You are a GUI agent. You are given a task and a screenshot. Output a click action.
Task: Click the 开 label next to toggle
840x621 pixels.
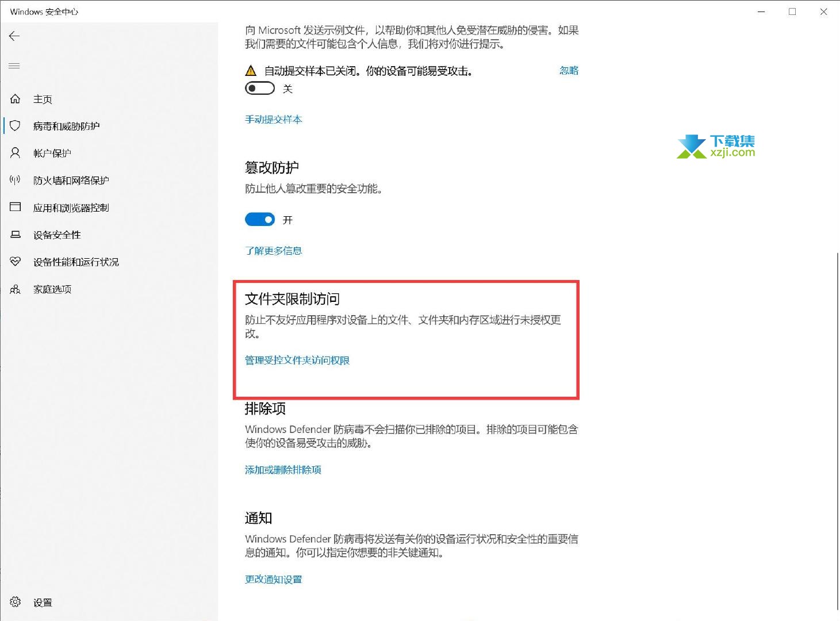(287, 220)
